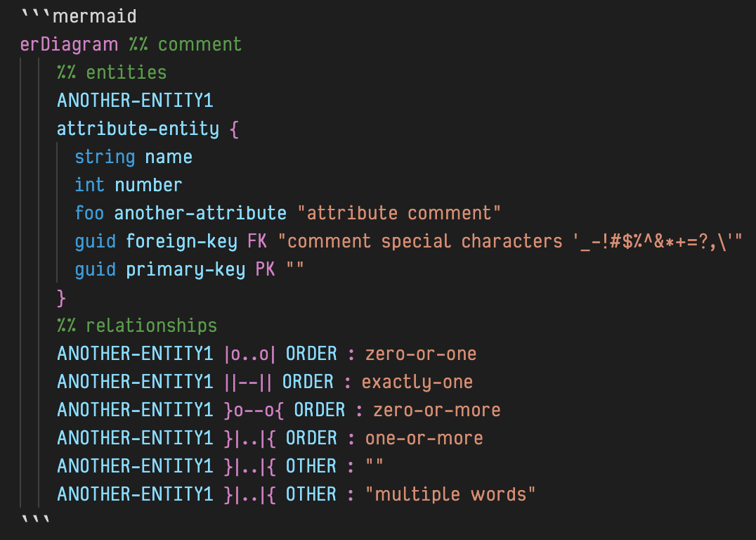
Task: Click ORDER on the zero-or-one line
Action: point(311,354)
